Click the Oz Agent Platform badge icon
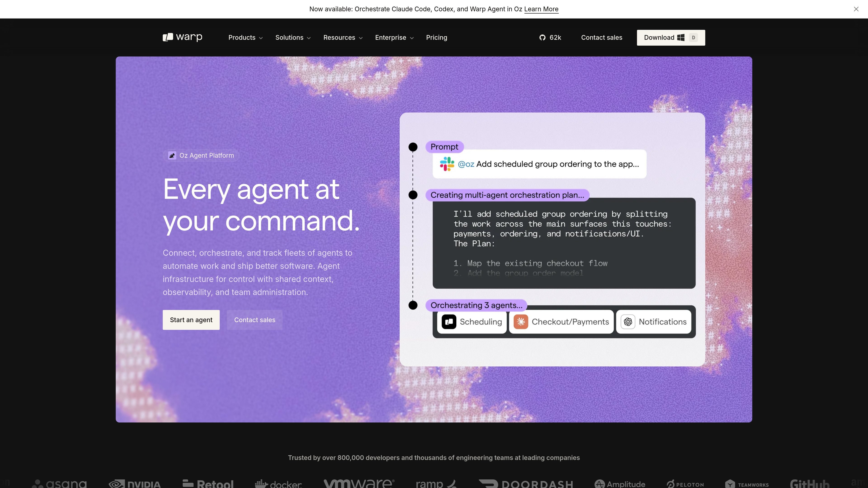868x488 pixels. click(x=172, y=155)
